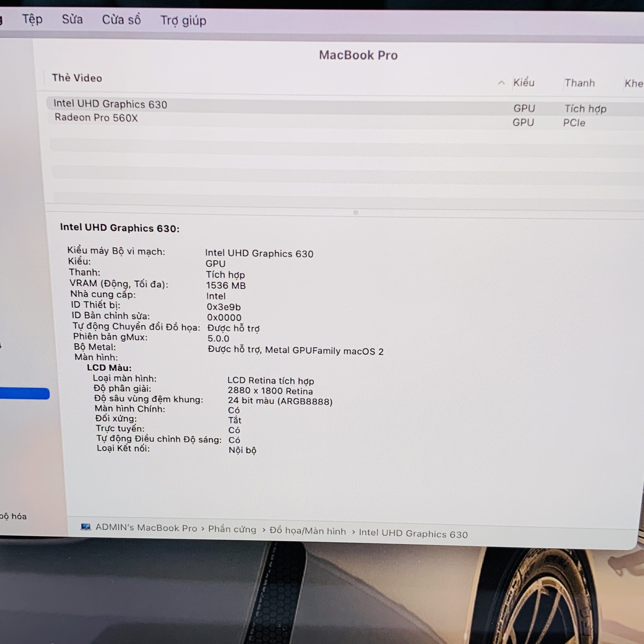Click the LCD Màu heading
Viewport: 644px width, 644px height.
point(109,368)
